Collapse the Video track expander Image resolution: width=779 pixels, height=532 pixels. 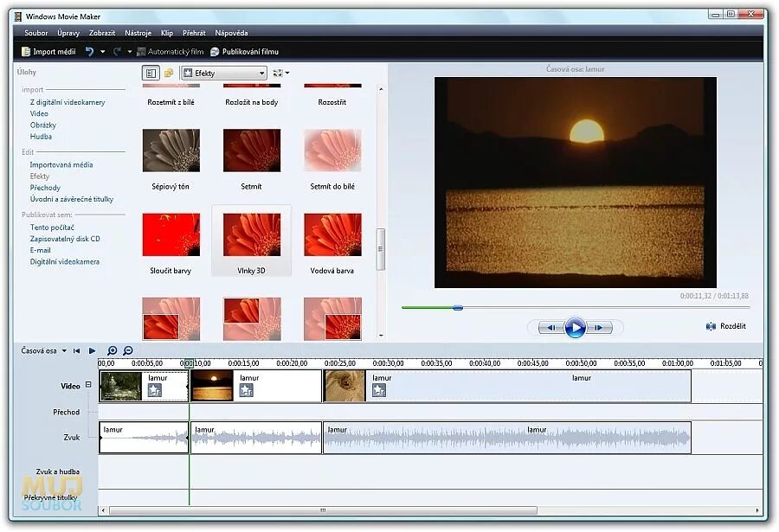click(x=88, y=384)
